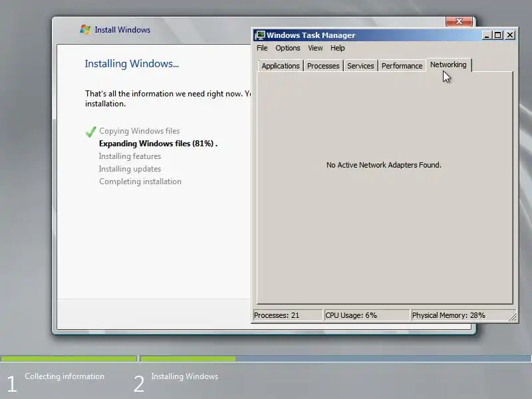Click 'Expanding Windows files (81%)' step text
Image resolution: width=532 pixels, height=399 pixels.
[158, 144]
